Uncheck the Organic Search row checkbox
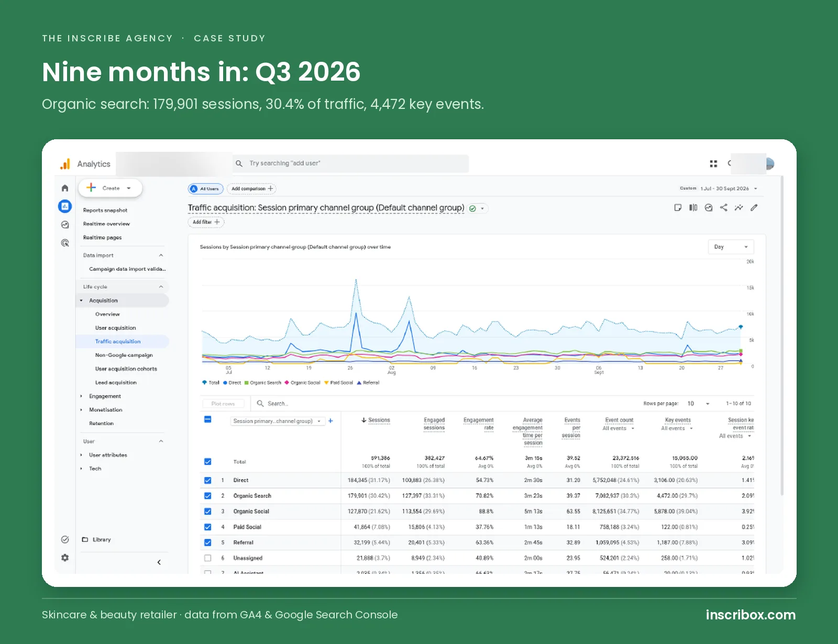The width and height of the screenshot is (838, 644). tap(207, 496)
